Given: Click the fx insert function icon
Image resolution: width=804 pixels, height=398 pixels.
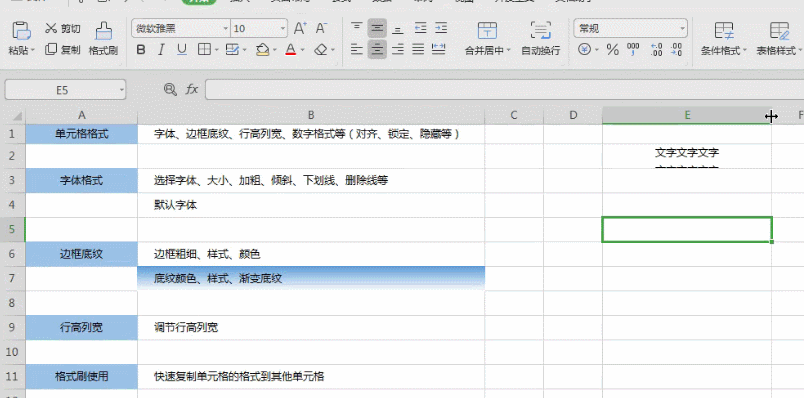Looking at the screenshot, I should click(192, 90).
